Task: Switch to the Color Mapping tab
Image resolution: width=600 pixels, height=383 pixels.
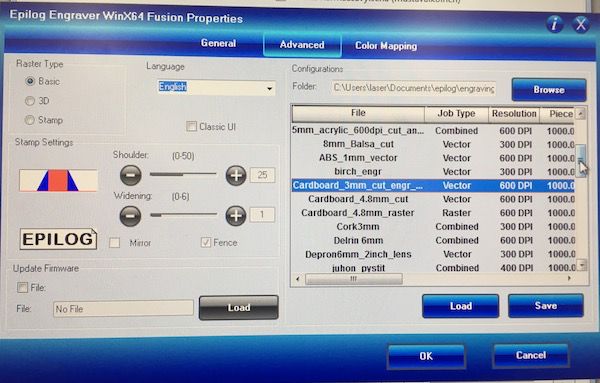Action: click(386, 46)
